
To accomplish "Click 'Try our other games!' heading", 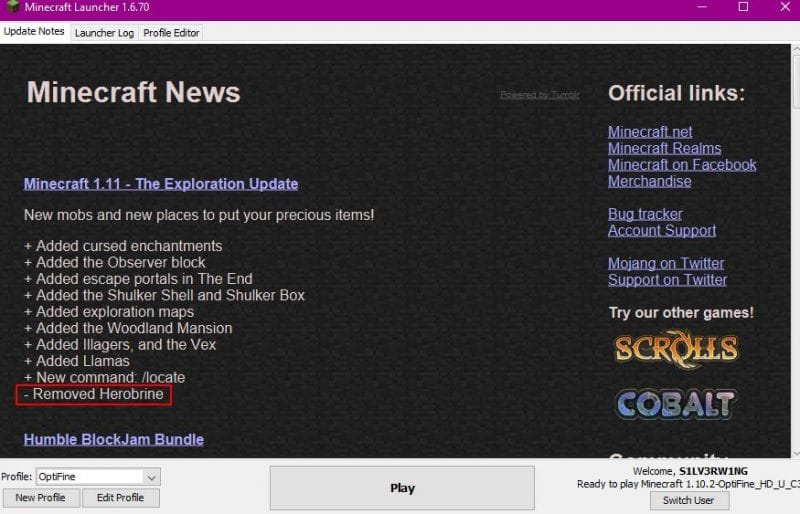I will pos(681,312).
